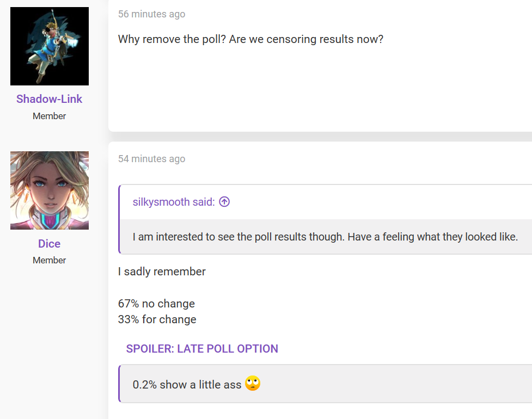Click the 54 minutes ago timestamp
Image resolution: width=532 pixels, height=419 pixels.
click(x=152, y=159)
